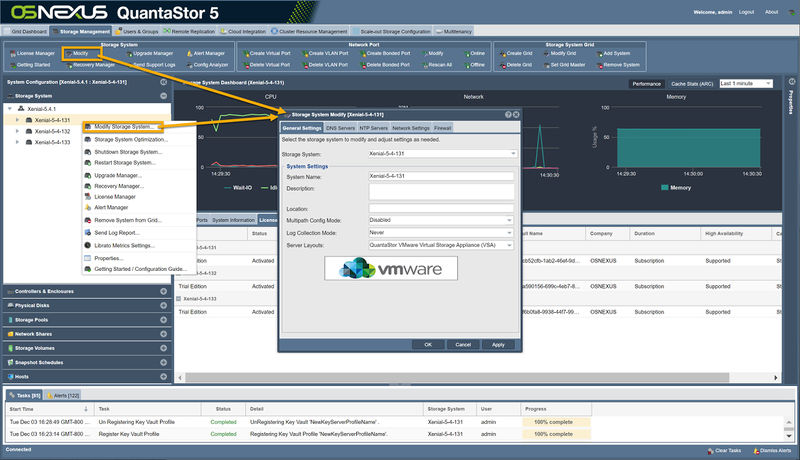Open License Manager in the toolbar
Image resolution: width=800 pixels, height=460 pixels.
point(32,54)
